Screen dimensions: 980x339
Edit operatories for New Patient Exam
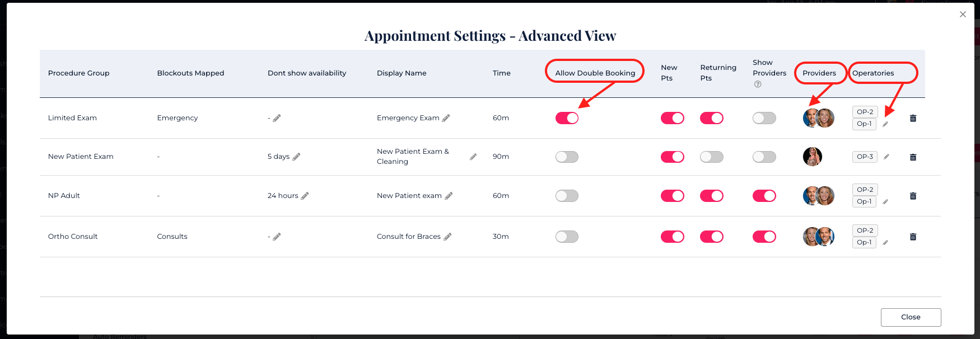tap(886, 157)
